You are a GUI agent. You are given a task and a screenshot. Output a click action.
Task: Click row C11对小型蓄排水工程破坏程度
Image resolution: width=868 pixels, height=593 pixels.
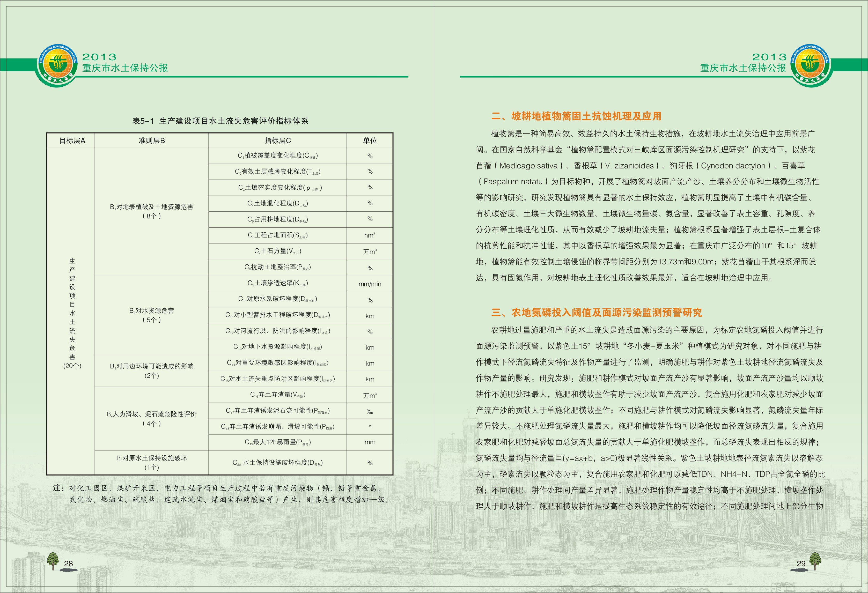coord(277,315)
